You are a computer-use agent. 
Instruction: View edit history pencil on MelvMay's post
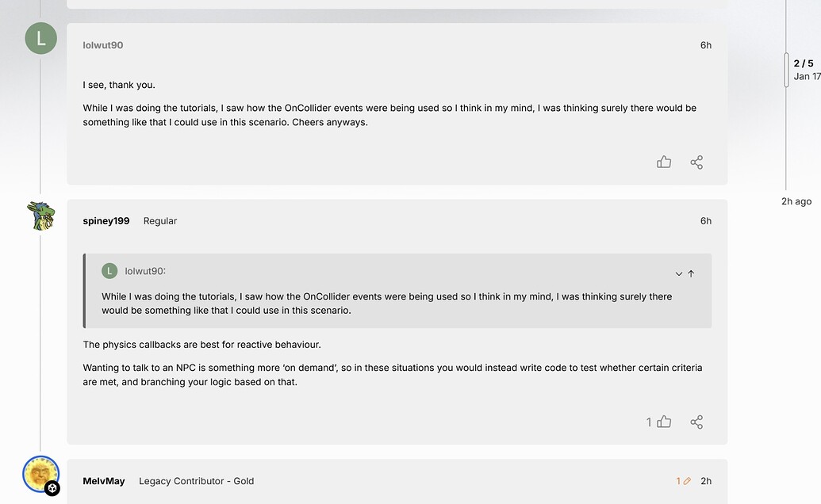pyautogui.click(x=684, y=481)
